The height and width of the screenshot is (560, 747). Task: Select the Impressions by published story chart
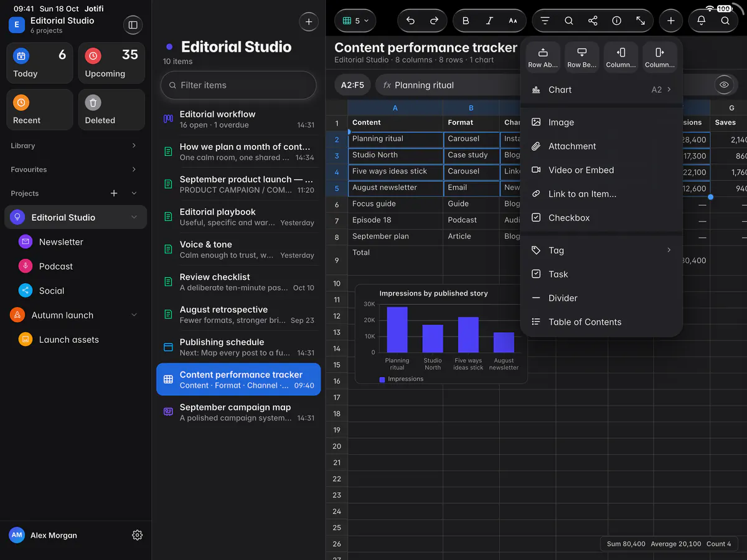[441, 334]
